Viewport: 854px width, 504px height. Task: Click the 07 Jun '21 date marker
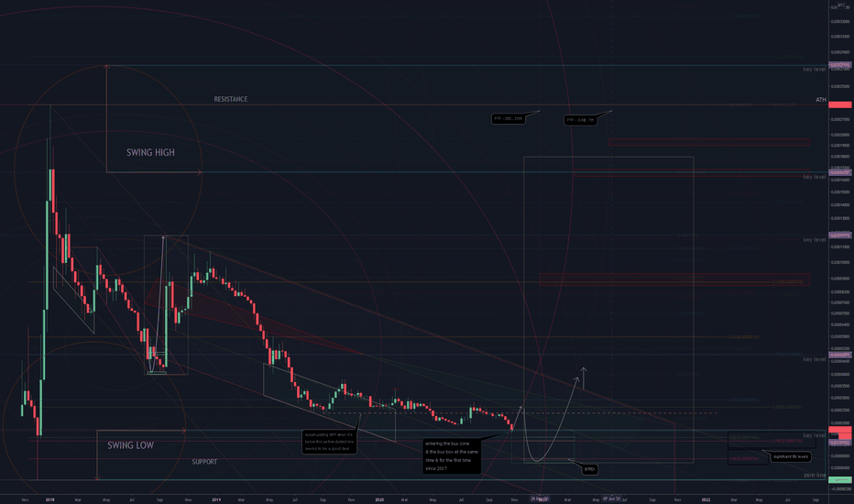[x=611, y=499]
